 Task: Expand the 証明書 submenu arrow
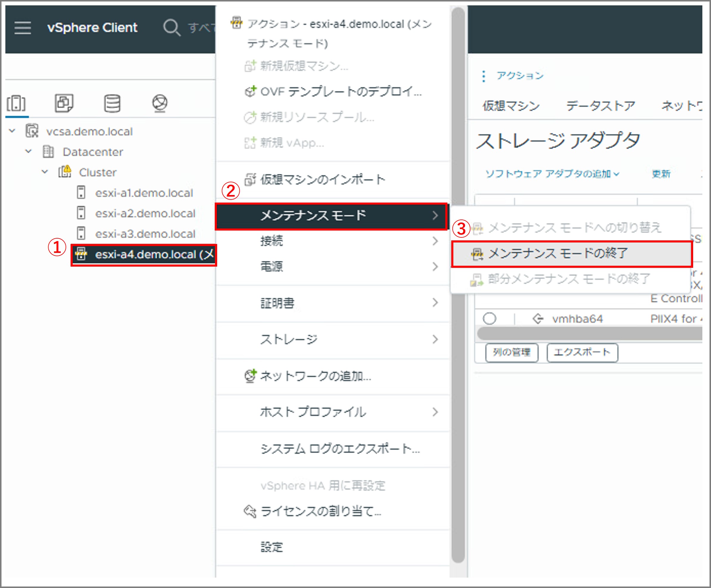(435, 302)
